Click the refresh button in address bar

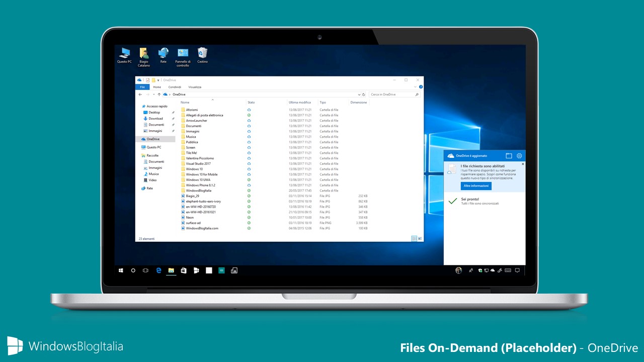coord(364,95)
